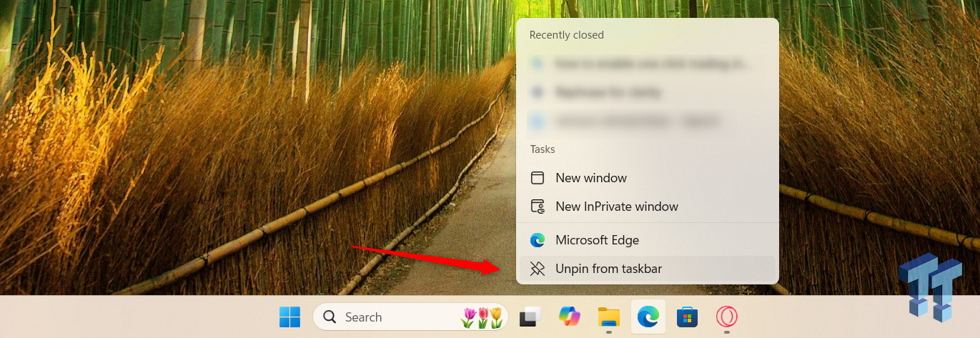Open New window from Edge jump list

click(x=647, y=178)
